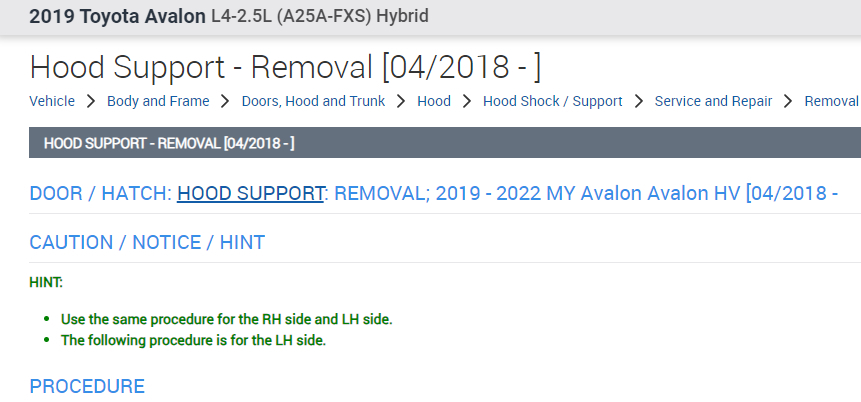This screenshot has width=861, height=402.
Task: Click the gray HOOD SUPPORT - REMOVAL header bar
Action: 445,143
